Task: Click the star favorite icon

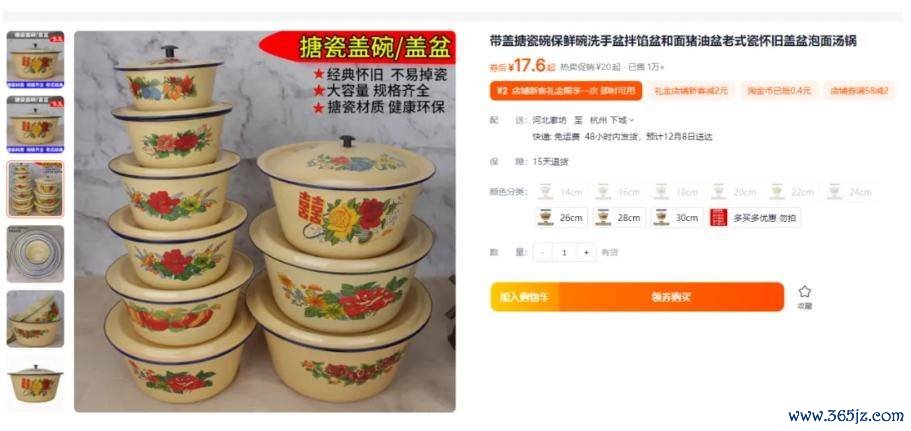Action: pos(804,292)
